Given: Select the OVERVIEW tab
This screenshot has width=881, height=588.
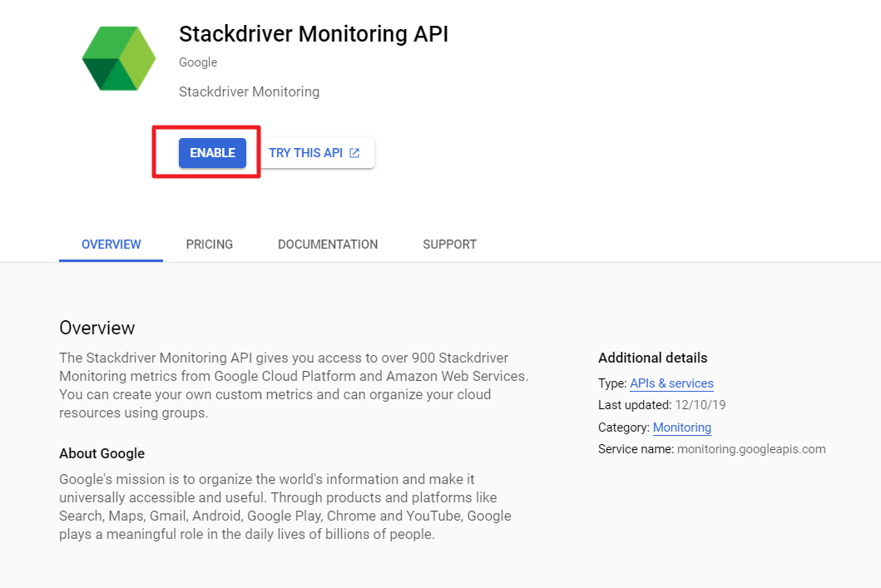Looking at the screenshot, I should click(111, 245).
